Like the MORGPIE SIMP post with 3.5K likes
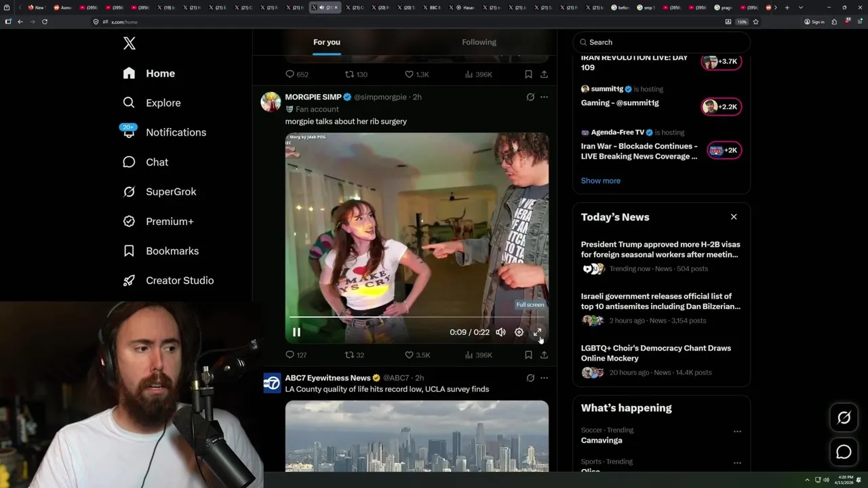Screen dimensions: 868x488 pos(417,354)
